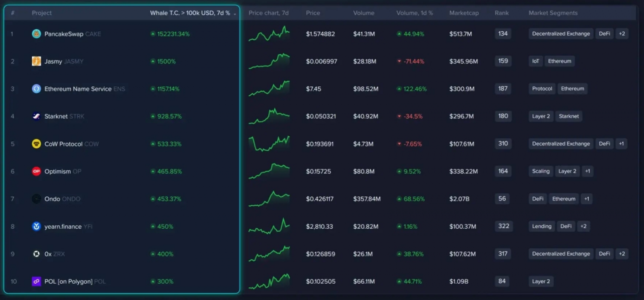Expand +2 segments for yearn.finance
This screenshot has height=300, width=644.
pos(583,226)
